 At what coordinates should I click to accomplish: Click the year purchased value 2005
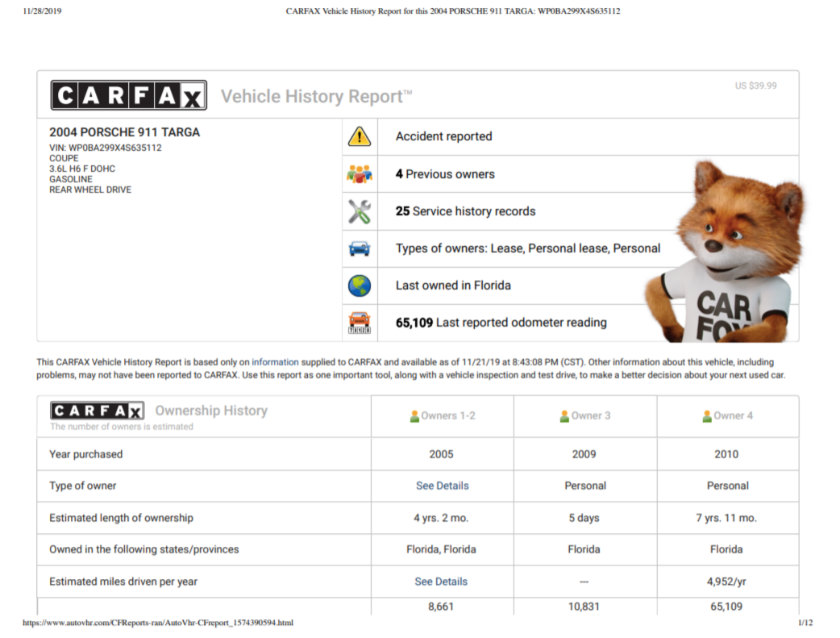click(x=442, y=454)
